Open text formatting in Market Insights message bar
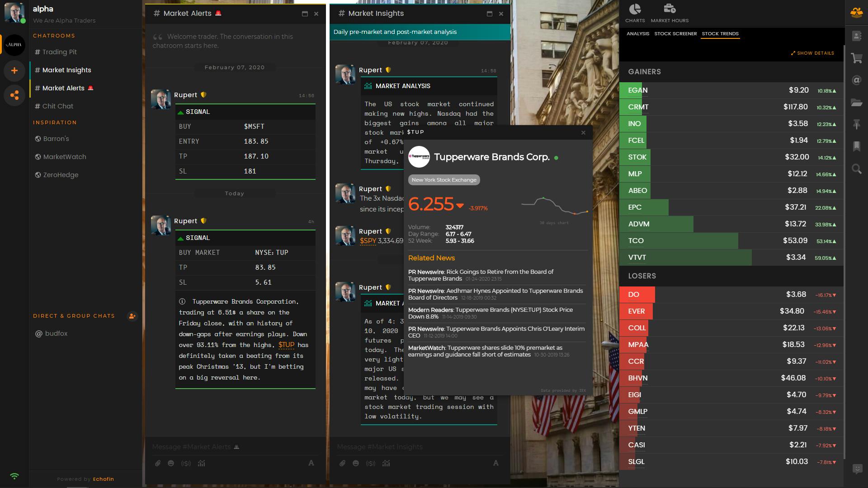Screen dimensions: 868x488 pos(496,463)
